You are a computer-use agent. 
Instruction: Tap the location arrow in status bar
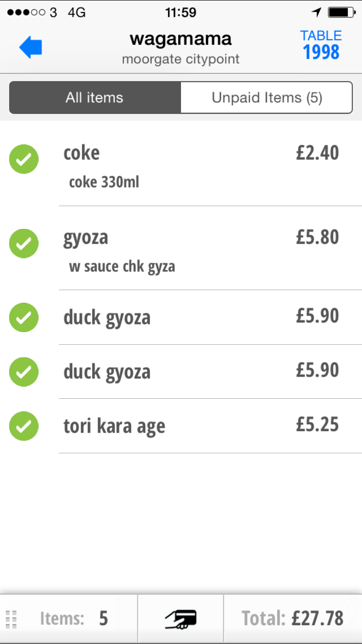tap(317, 13)
